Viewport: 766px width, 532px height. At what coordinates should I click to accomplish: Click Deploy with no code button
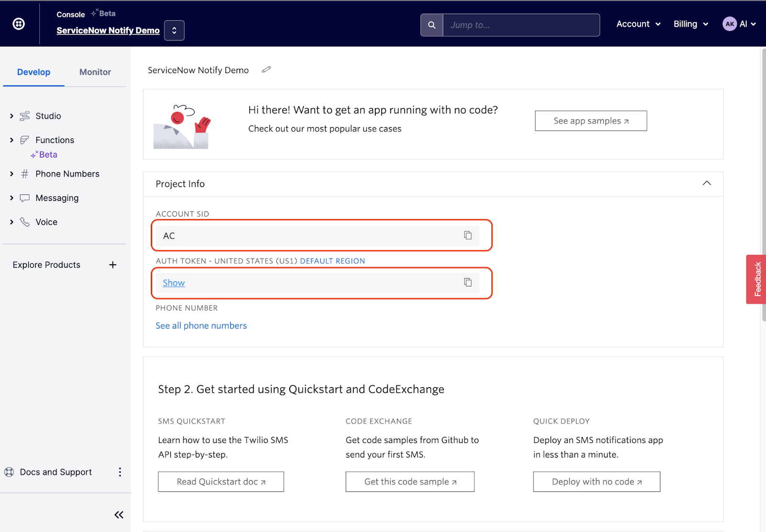click(x=597, y=482)
